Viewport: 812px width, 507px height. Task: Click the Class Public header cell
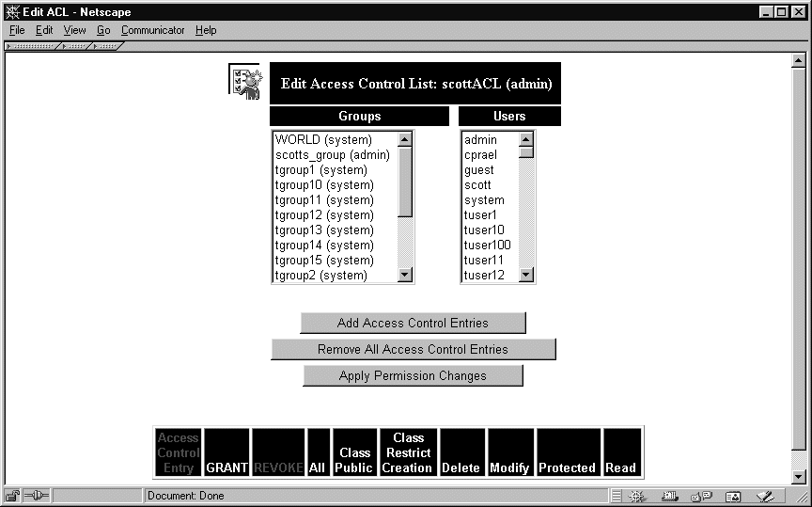(354, 452)
